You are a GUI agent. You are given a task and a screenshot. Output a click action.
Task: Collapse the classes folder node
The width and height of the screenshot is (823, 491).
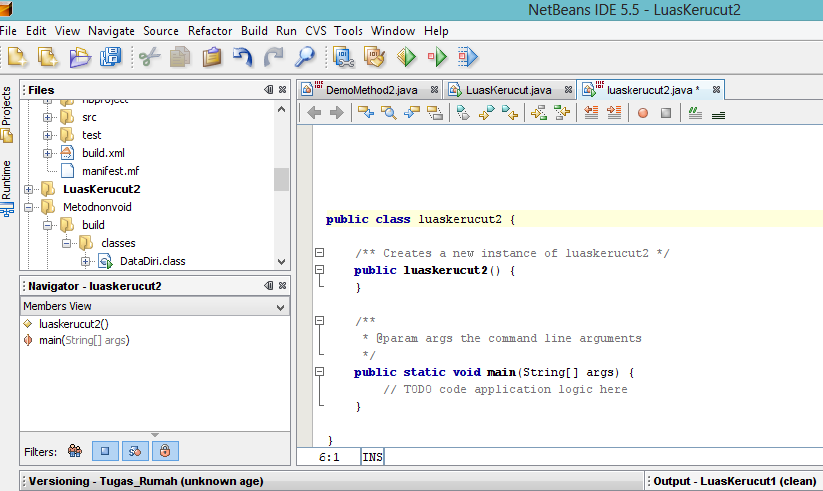coord(66,243)
